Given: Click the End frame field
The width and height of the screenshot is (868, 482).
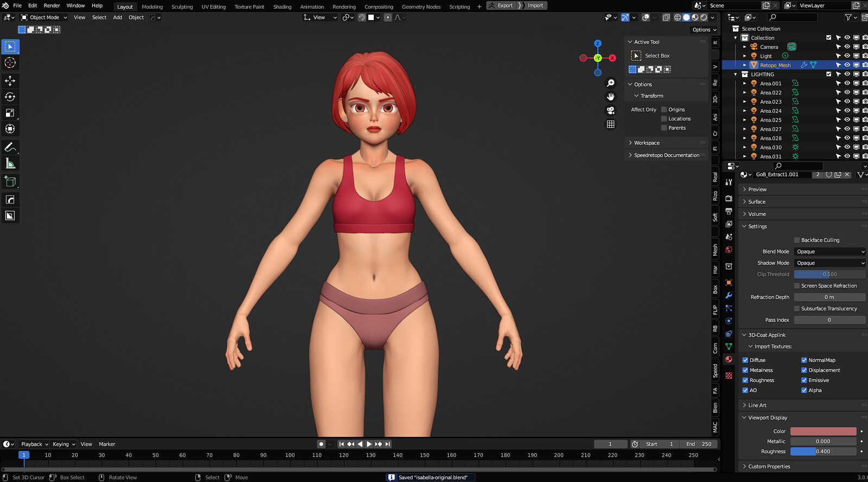Looking at the screenshot, I should [699, 444].
